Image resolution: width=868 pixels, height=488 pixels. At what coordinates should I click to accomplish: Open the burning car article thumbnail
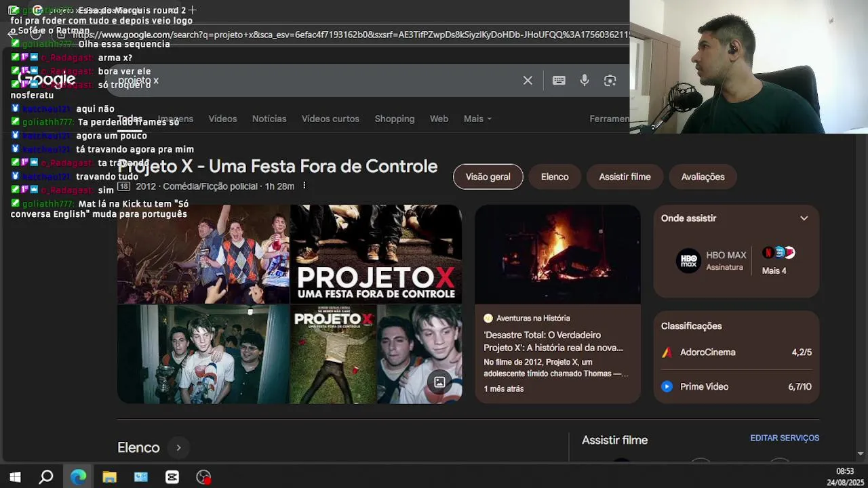[x=557, y=254]
